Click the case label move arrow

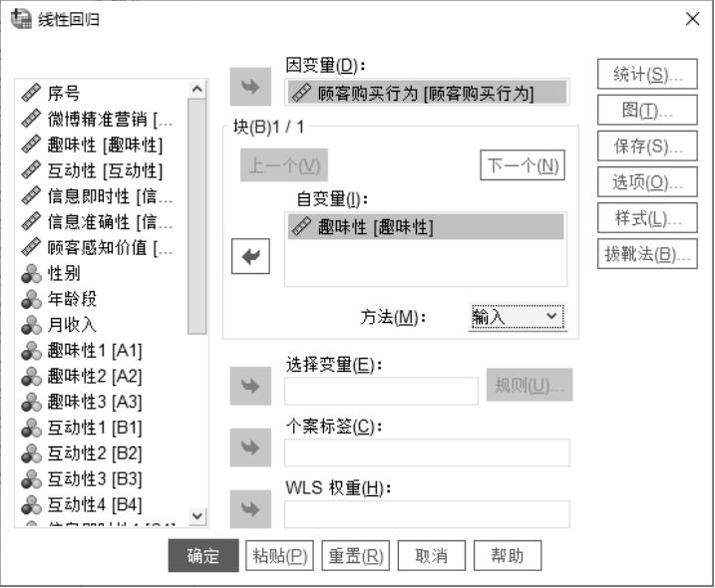pos(250,447)
